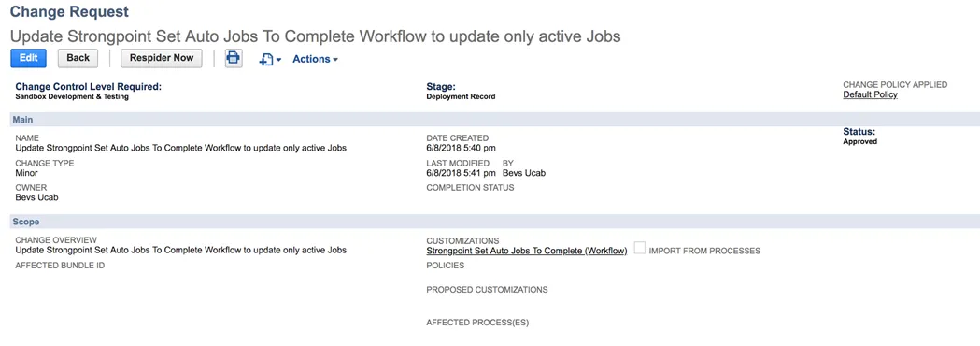Go back using the Back button
The height and width of the screenshot is (346, 980).
pos(78,58)
